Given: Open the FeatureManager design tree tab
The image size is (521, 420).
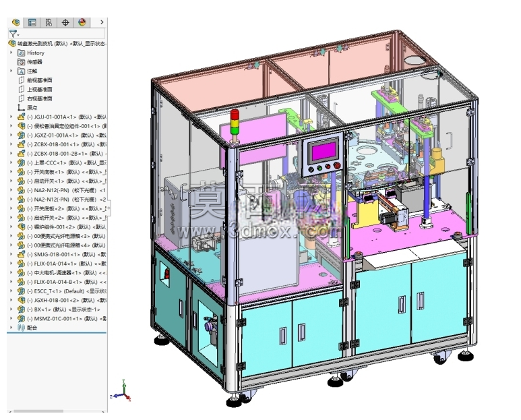Looking at the screenshot, I should point(16,22).
